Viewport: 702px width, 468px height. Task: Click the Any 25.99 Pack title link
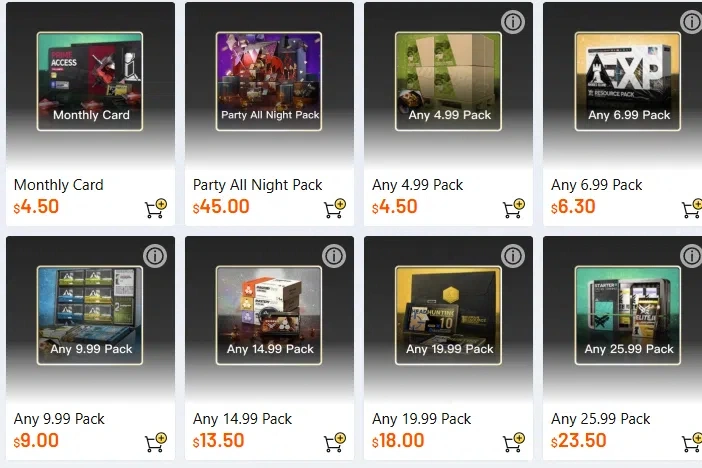tap(601, 419)
